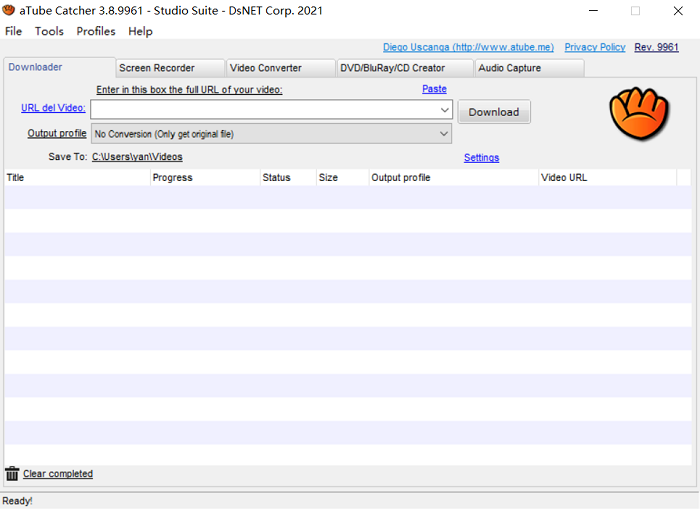Open the Settings link
700x509 pixels.
(x=481, y=158)
